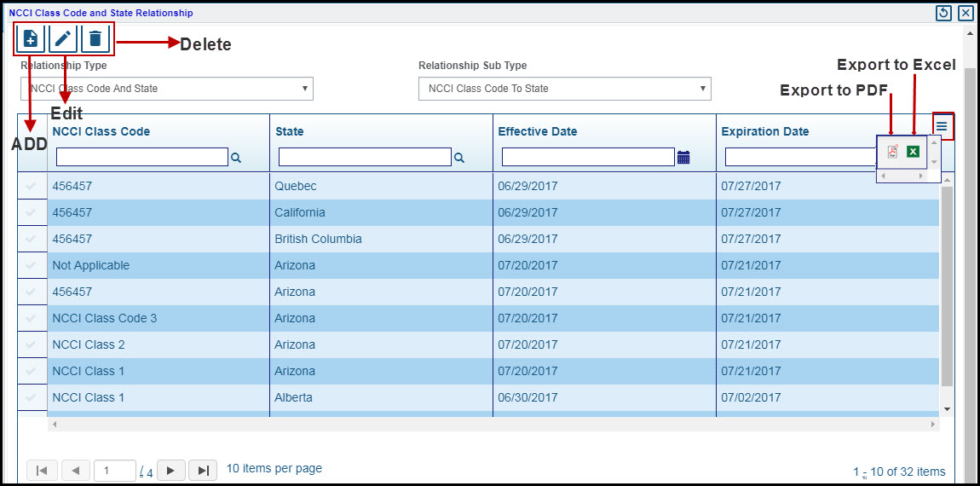Sort by the Expiration Date column header

(x=765, y=131)
